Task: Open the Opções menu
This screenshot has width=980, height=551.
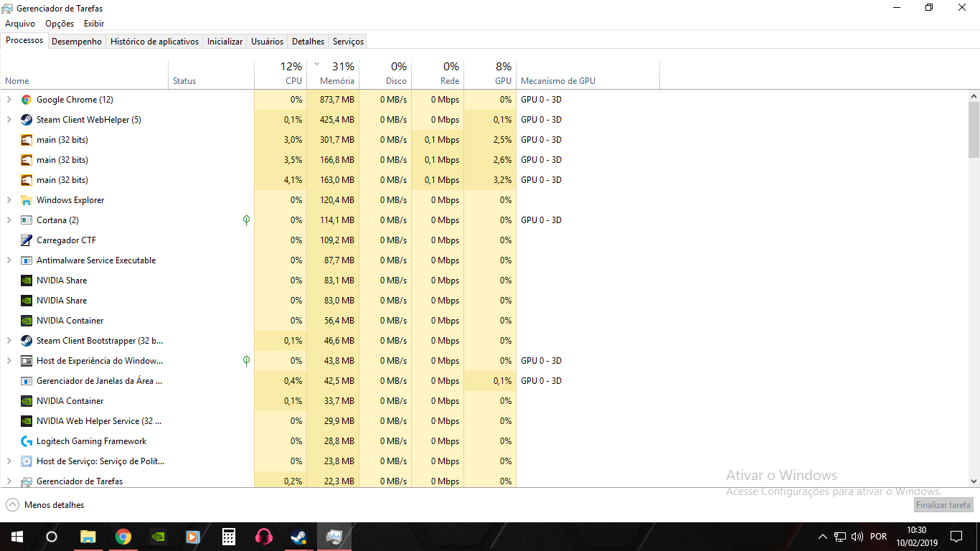Action: (60, 24)
